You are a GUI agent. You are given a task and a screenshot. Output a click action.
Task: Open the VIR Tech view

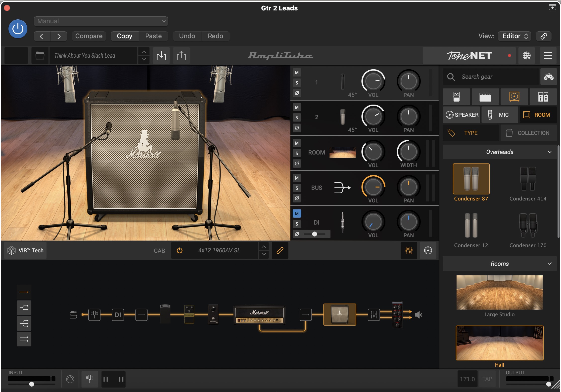point(25,250)
